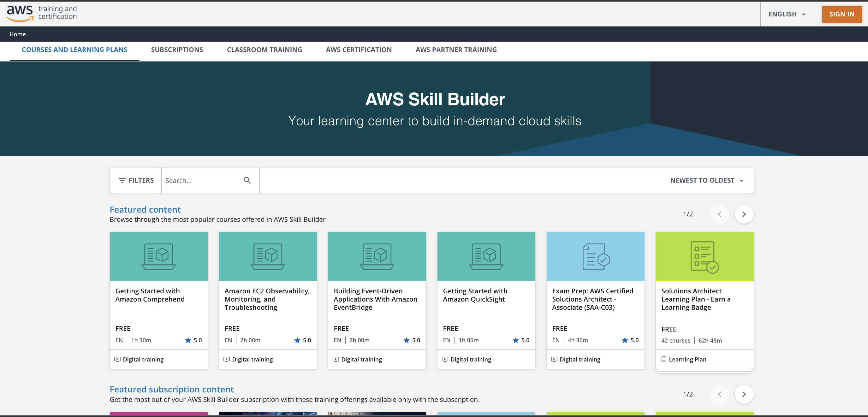Click Digital training icon on Comprehend card

coord(117,359)
